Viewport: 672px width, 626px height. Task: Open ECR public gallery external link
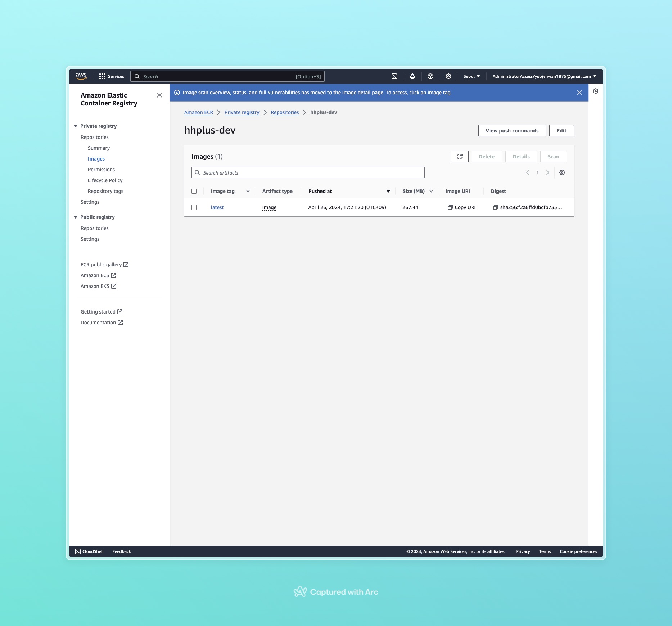[x=105, y=265]
